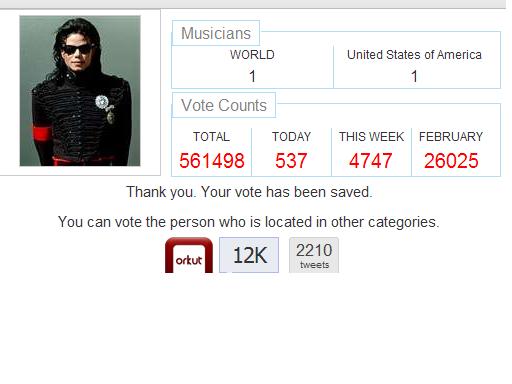
Task: Select the Vote Counts heading
Action: (224, 105)
